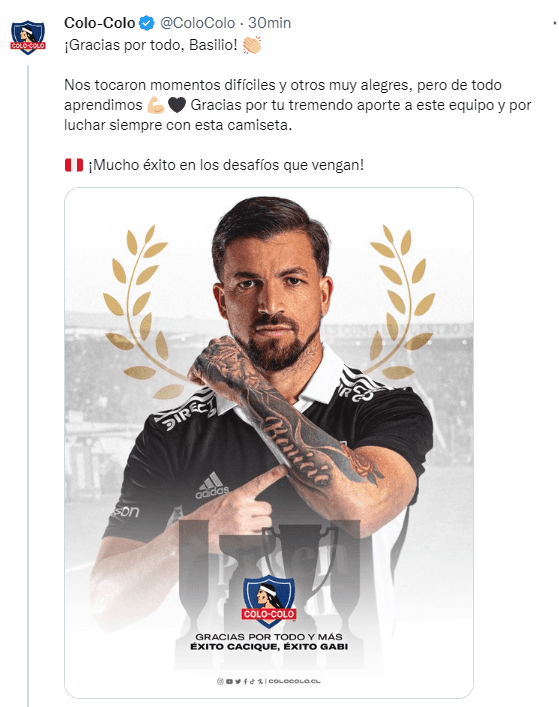Click the blue verified badge

(147, 23)
